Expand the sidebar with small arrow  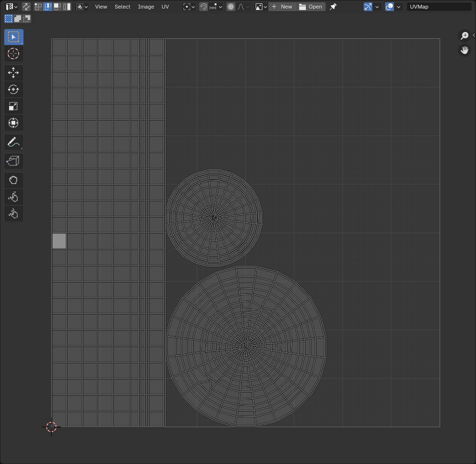click(x=474, y=35)
